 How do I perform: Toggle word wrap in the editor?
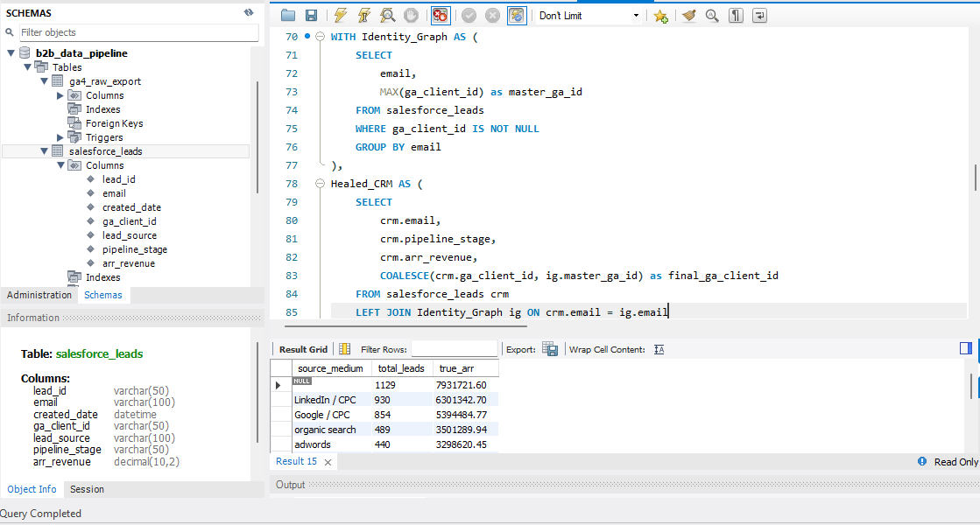click(759, 16)
